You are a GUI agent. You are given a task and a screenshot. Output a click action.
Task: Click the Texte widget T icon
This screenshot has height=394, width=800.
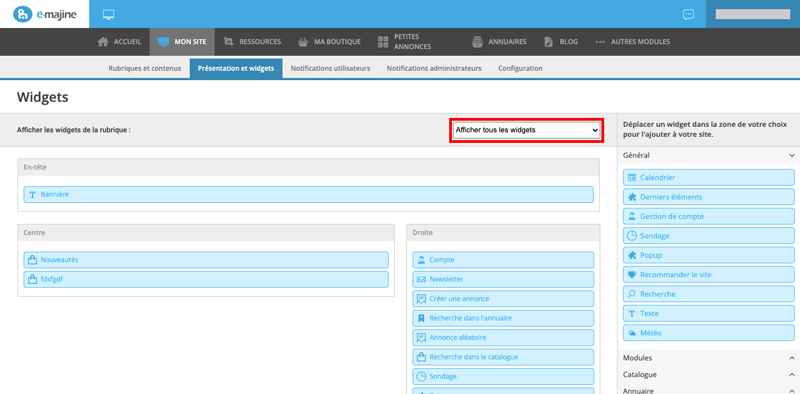632,313
